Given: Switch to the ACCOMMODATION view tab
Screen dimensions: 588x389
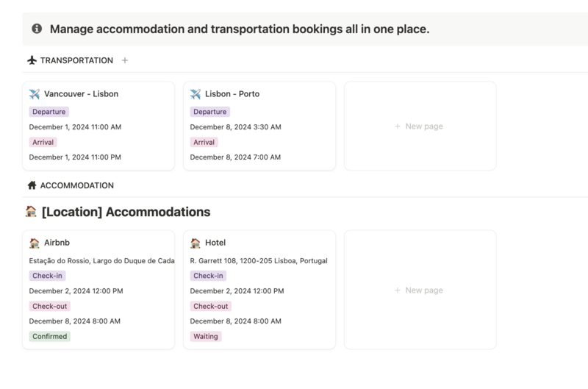Looking at the screenshot, I should tap(71, 185).
